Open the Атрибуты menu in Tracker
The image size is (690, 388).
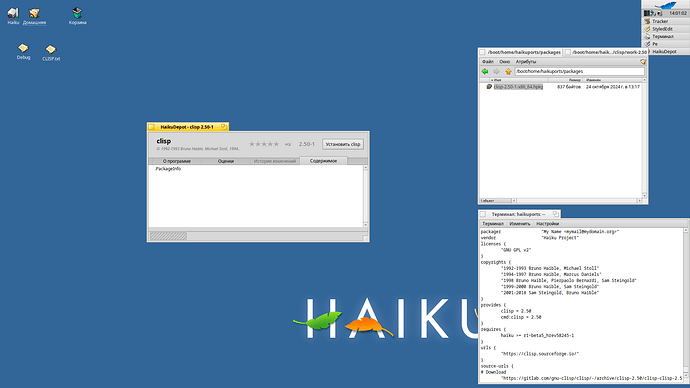pos(526,62)
